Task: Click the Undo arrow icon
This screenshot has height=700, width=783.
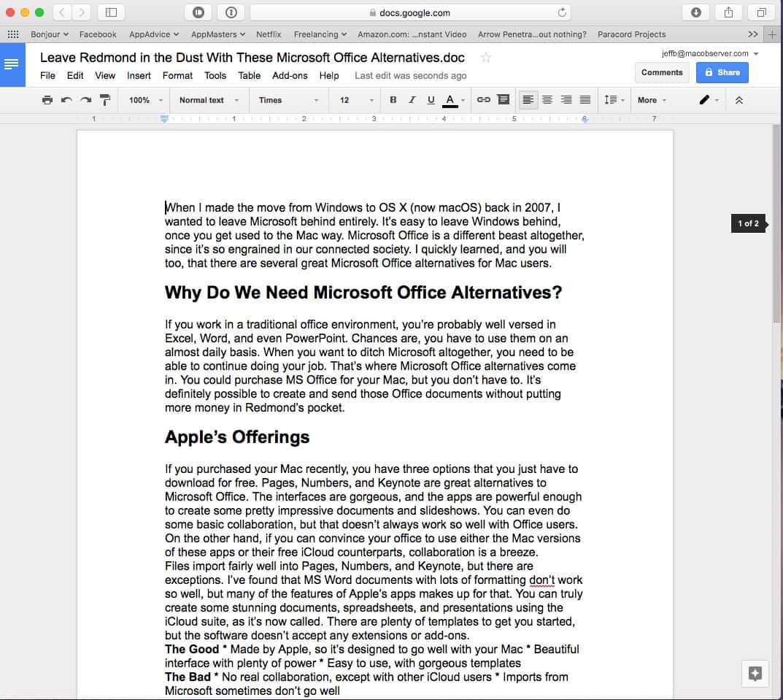Action: [66, 100]
